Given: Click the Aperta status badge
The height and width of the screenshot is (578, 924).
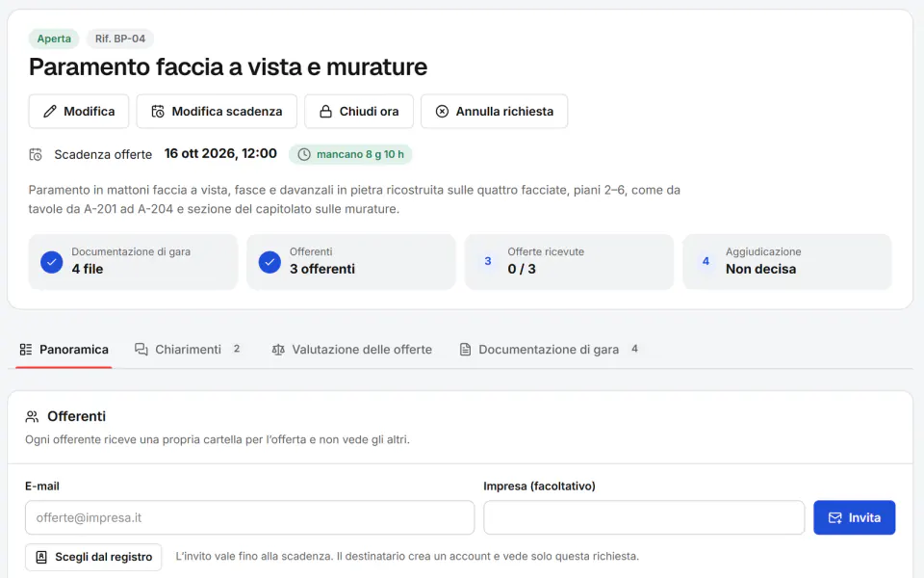Looking at the screenshot, I should [54, 39].
